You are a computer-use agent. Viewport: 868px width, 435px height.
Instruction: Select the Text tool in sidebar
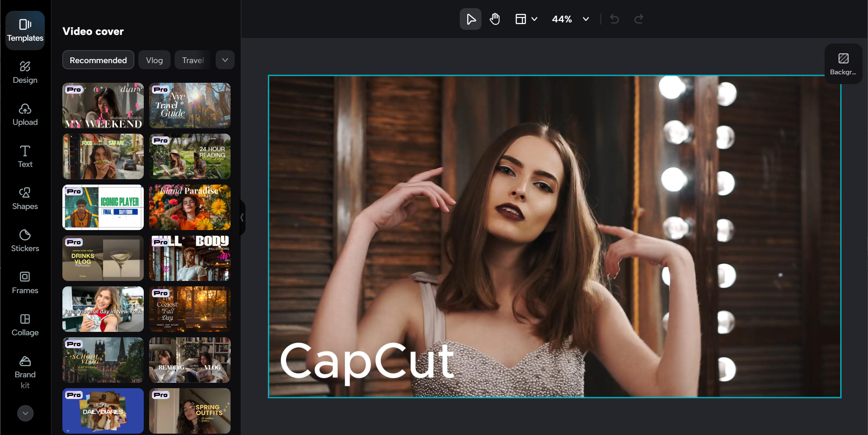pos(25,156)
